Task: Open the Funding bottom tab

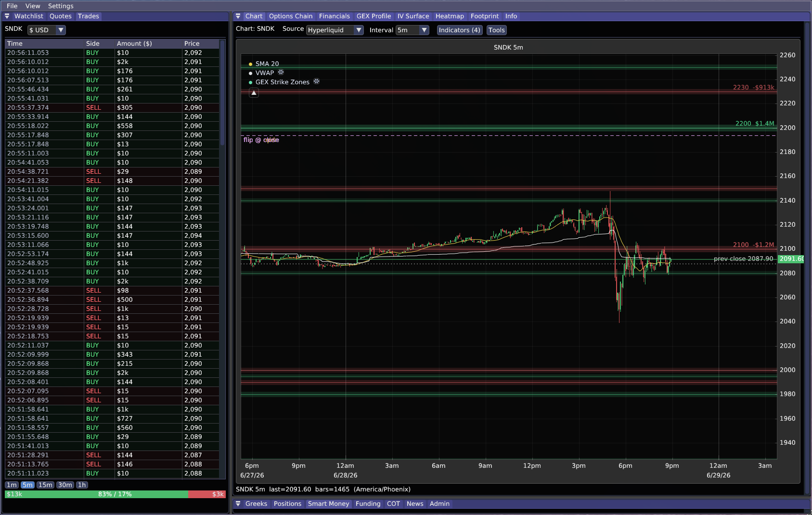Action: click(368, 503)
